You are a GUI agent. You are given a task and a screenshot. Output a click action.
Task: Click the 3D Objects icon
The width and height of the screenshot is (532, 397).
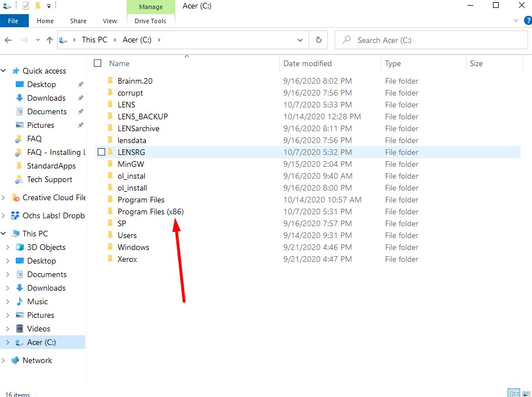[20, 247]
